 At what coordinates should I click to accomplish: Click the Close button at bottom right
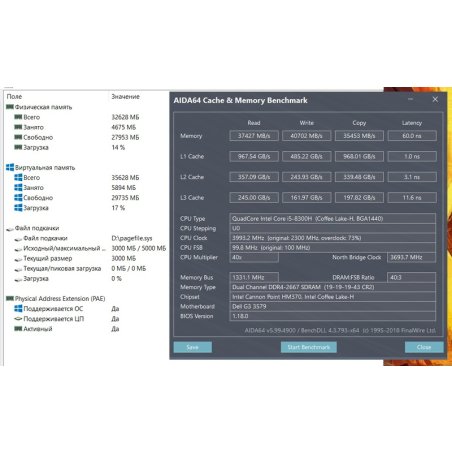click(424, 347)
